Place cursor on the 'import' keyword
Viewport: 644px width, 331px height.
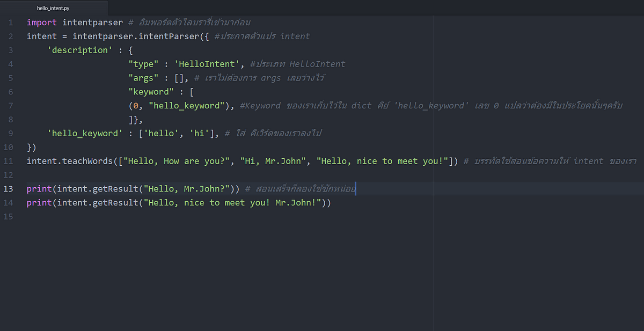pyautogui.click(x=42, y=23)
